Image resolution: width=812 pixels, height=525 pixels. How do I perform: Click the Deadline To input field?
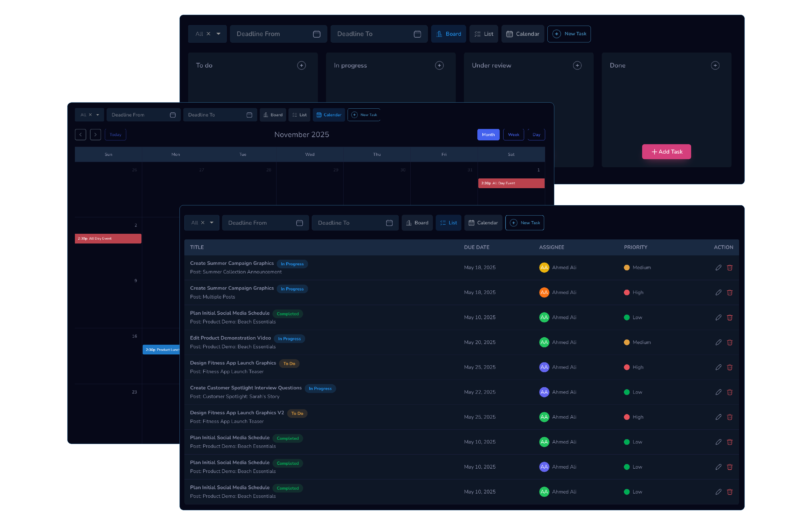click(x=379, y=34)
